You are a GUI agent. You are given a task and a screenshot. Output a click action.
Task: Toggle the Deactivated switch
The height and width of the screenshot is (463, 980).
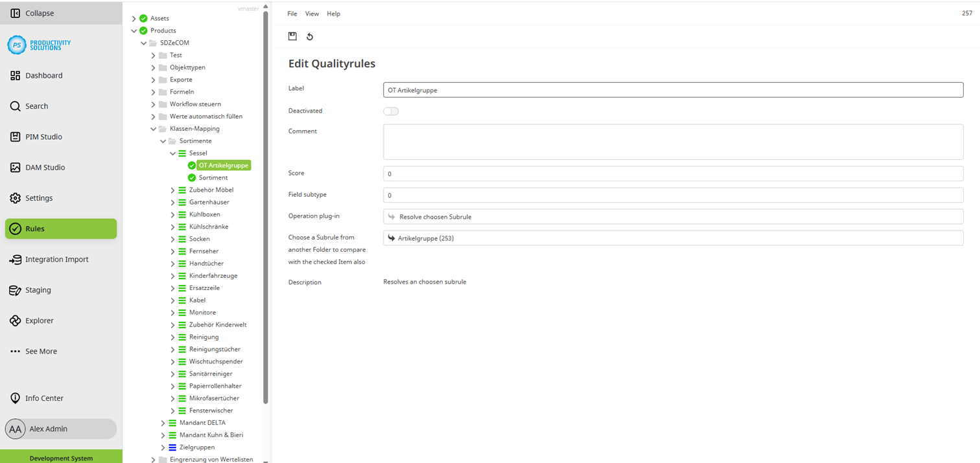click(391, 111)
